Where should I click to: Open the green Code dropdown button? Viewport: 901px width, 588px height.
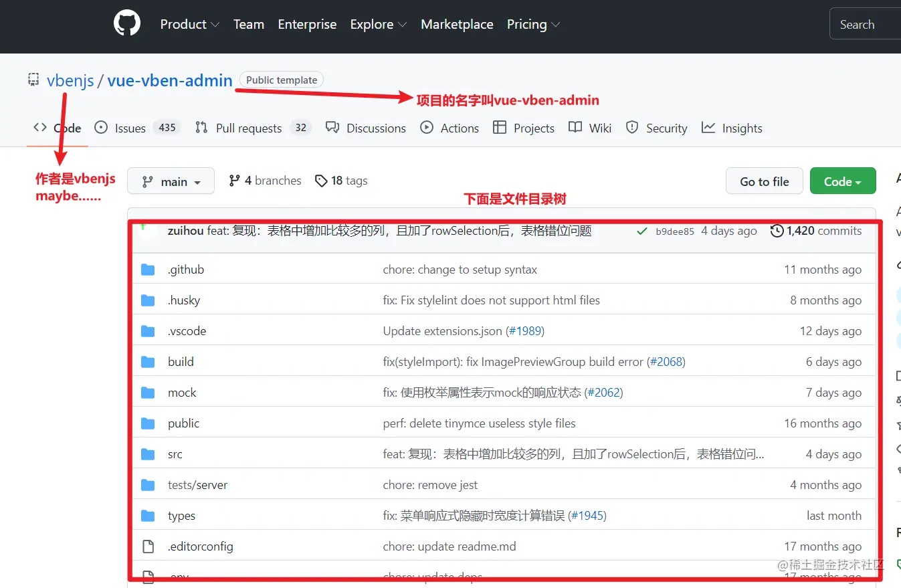click(843, 181)
